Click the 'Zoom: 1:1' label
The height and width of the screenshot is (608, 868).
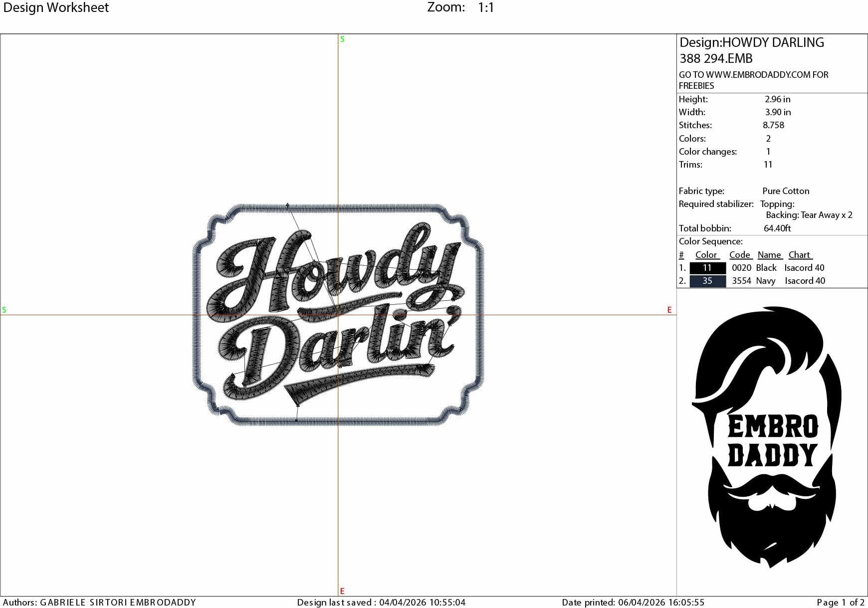(x=461, y=7)
